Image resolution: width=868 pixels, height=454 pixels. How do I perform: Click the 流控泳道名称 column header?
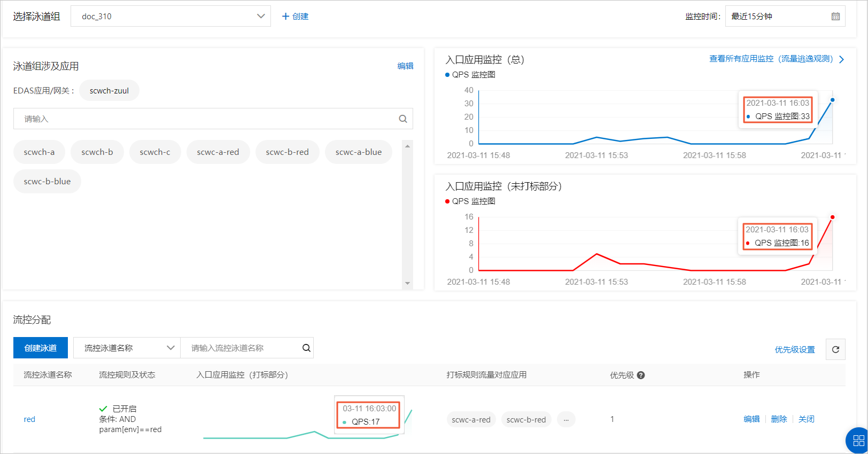[48, 375]
